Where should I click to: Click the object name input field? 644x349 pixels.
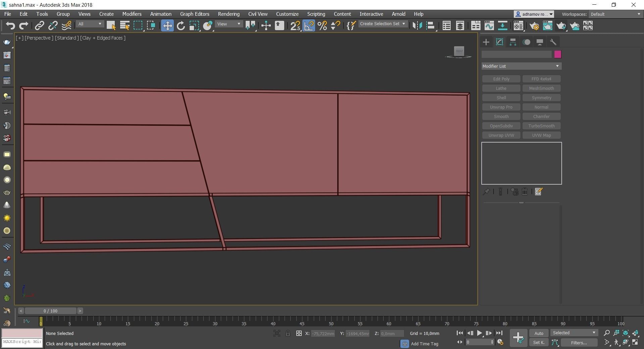coord(516,54)
